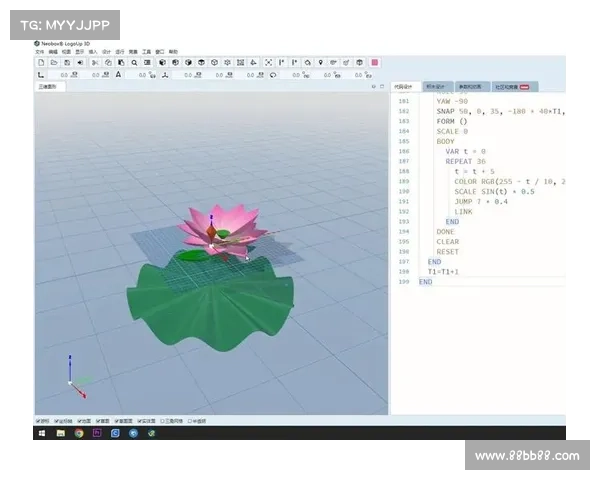Click the maximize icon at viewport top-right

382,87
